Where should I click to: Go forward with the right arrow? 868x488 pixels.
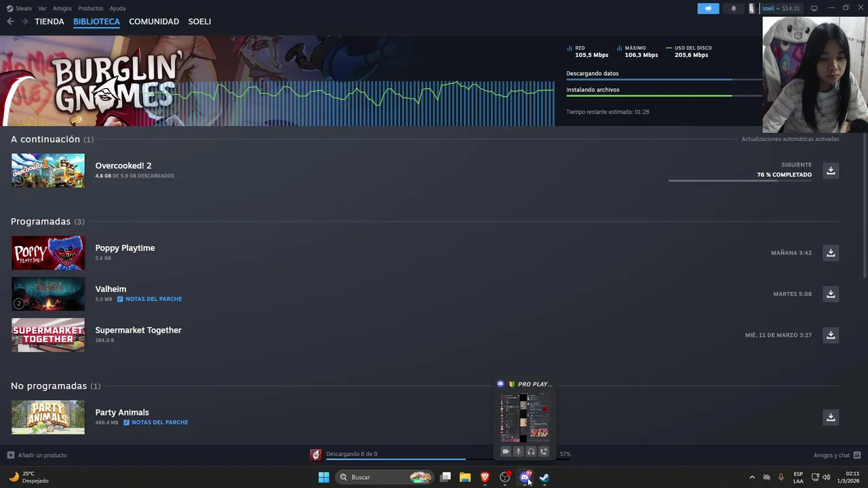tap(24, 22)
